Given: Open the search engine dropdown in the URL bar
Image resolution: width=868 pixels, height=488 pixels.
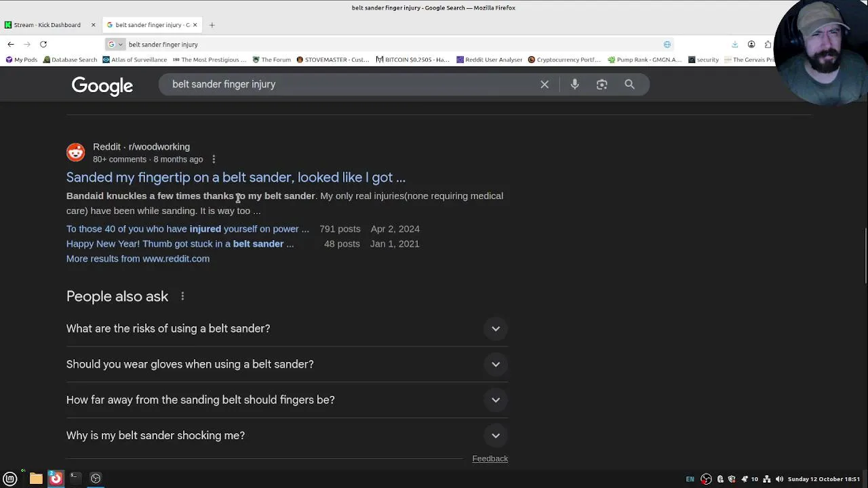Looking at the screenshot, I should click(x=115, y=44).
